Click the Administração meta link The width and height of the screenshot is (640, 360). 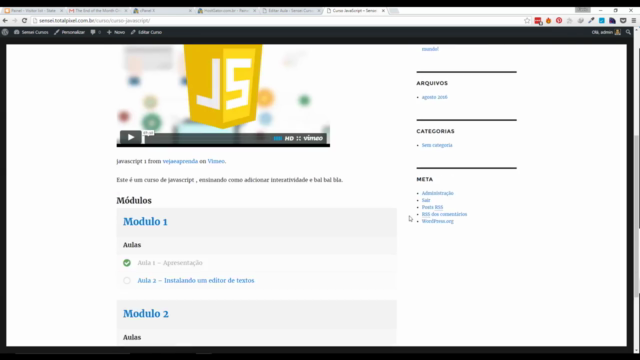coord(438,193)
